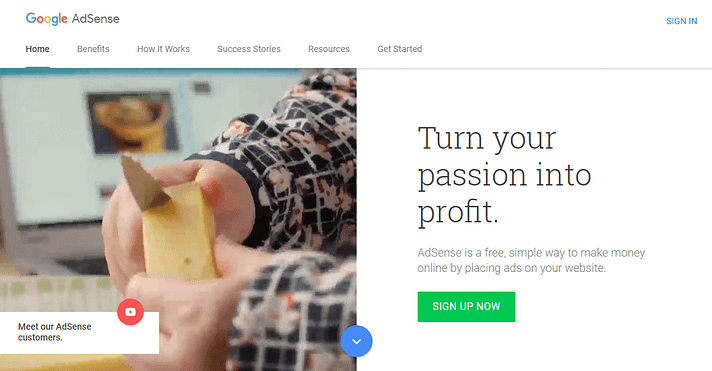The image size is (712, 371).
Task: Play the customer video via red YouTube icon
Action: [130, 312]
